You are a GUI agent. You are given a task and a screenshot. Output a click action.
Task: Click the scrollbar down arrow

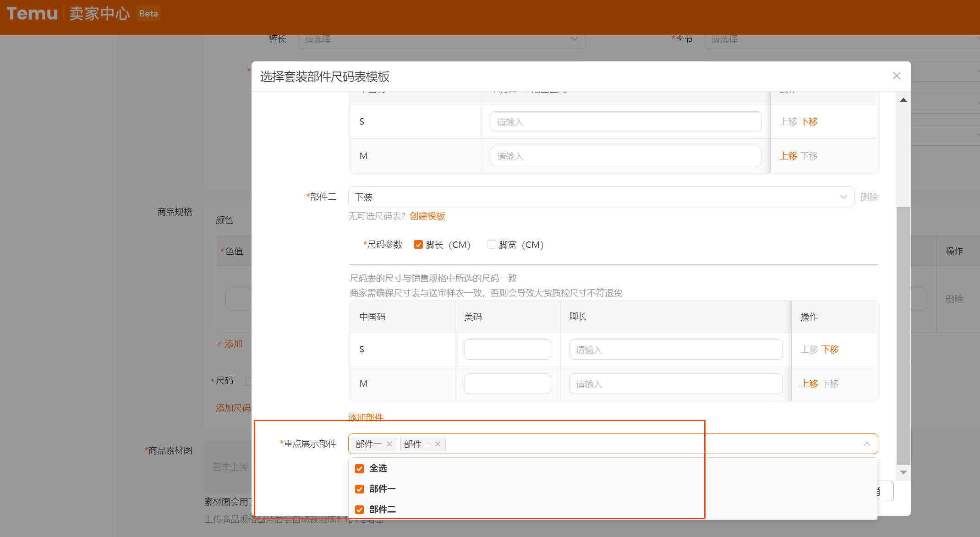pos(903,472)
